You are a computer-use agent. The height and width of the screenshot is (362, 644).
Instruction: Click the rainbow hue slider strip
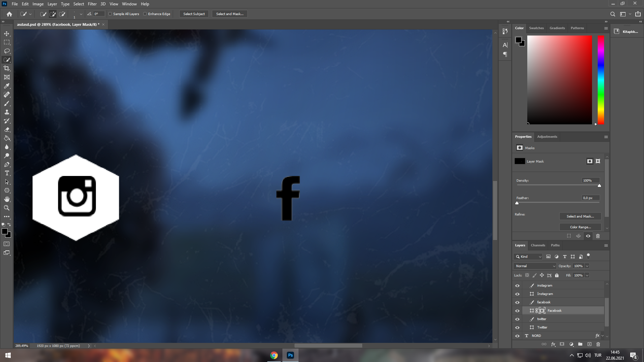tap(601, 80)
